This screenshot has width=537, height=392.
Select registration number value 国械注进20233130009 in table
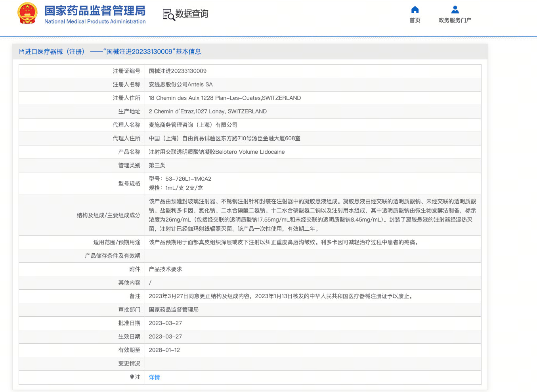coord(178,71)
